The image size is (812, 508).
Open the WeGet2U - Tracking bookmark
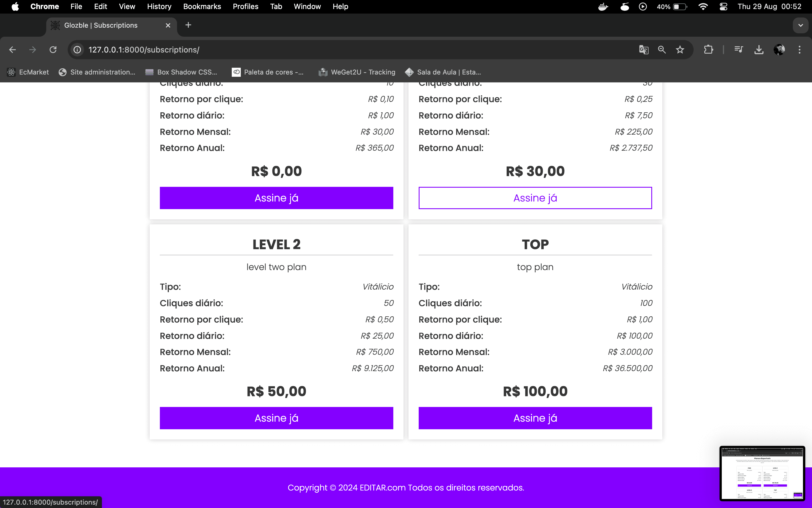(x=357, y=72)
